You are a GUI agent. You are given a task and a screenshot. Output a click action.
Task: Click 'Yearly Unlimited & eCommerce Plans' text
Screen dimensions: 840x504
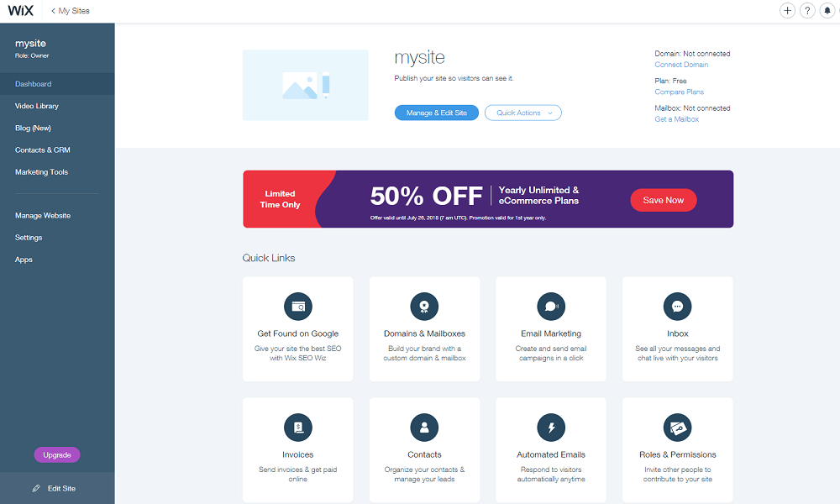coord(538,196)
